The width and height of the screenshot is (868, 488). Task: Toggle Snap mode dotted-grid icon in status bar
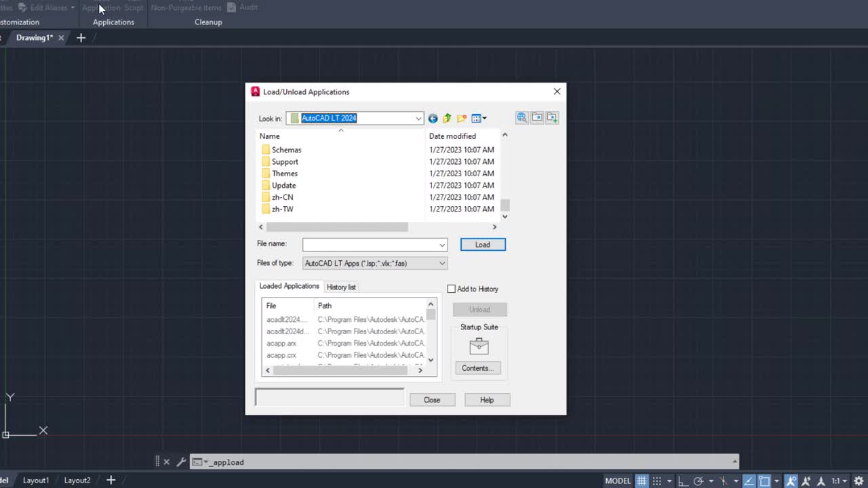656,481
